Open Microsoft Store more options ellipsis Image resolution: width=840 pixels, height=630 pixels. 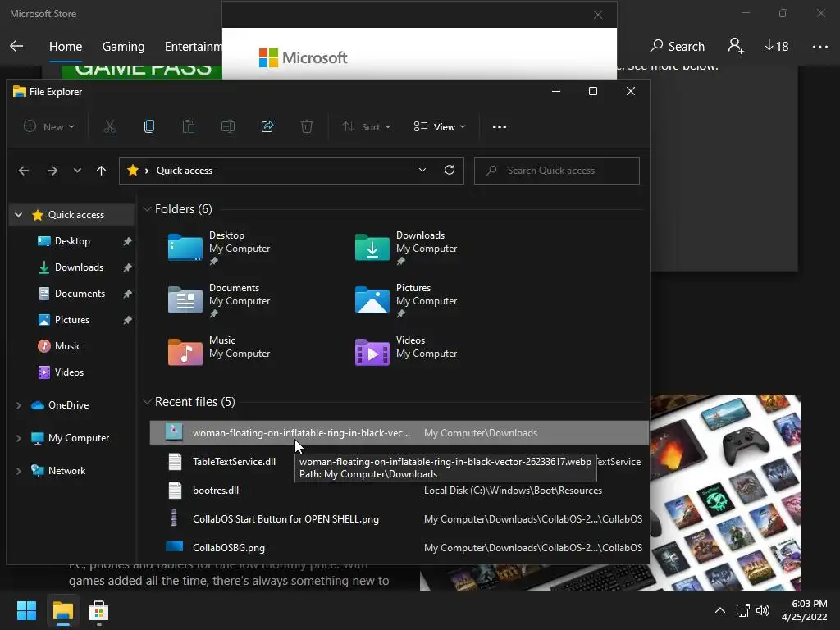[x=819, y=47]
